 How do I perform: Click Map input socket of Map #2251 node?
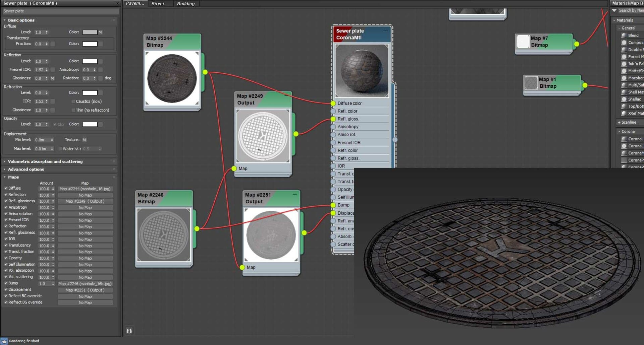(x=242, y=267)
